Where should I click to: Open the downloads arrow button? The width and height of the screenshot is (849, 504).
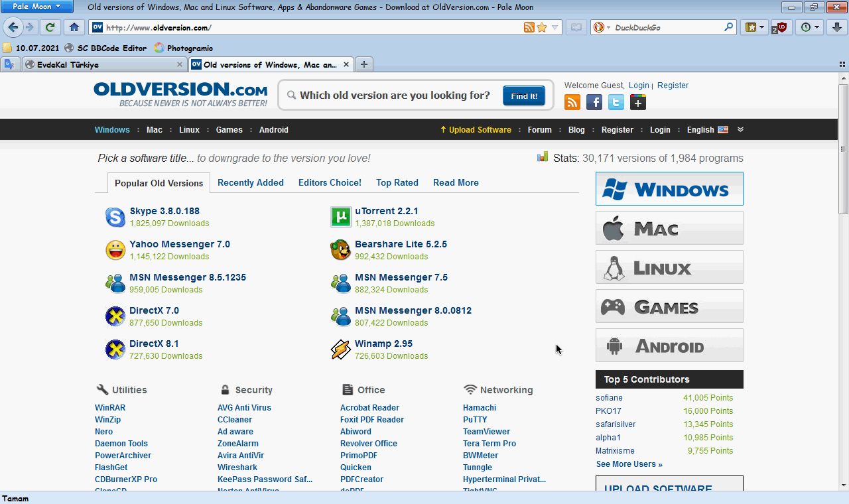pos(837,27)
